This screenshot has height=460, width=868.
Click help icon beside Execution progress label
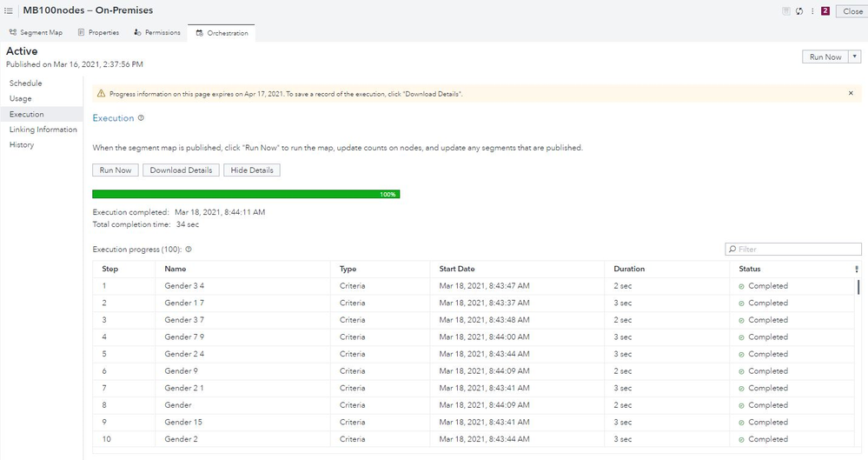pos(189,250)
